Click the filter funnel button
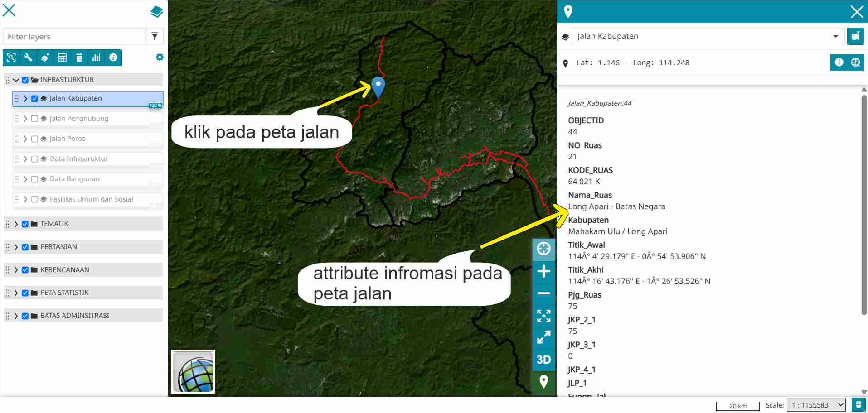The image size is (868, 413). 155,36
